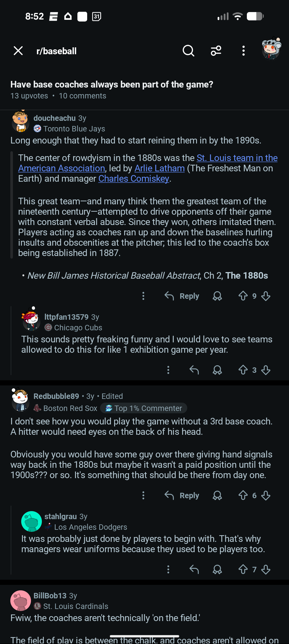The width and height of the screenshot is (289, 644).
Task: Tap the profile avatar in the top right
Action: pyautogui.click(x=271, y=49)
